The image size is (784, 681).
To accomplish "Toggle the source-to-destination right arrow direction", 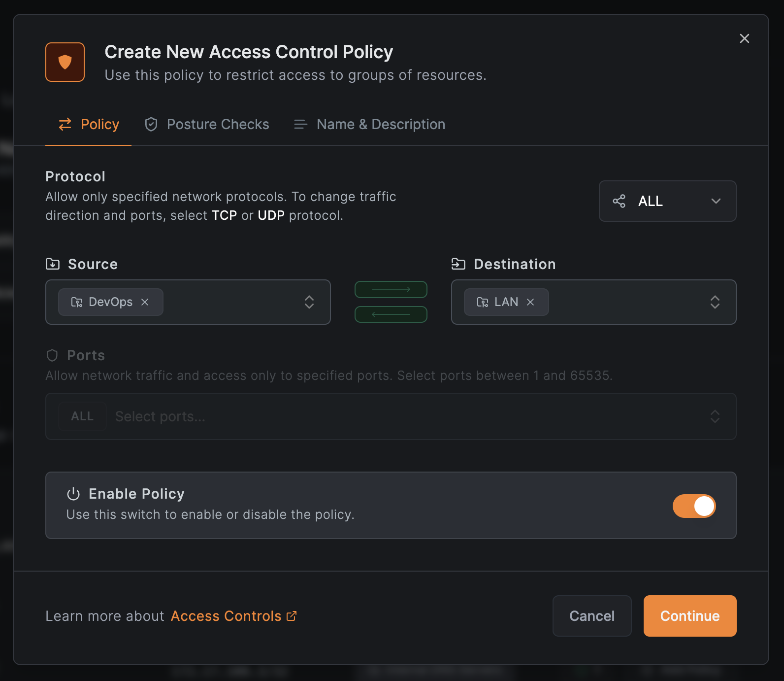I will tap(391, 289).
